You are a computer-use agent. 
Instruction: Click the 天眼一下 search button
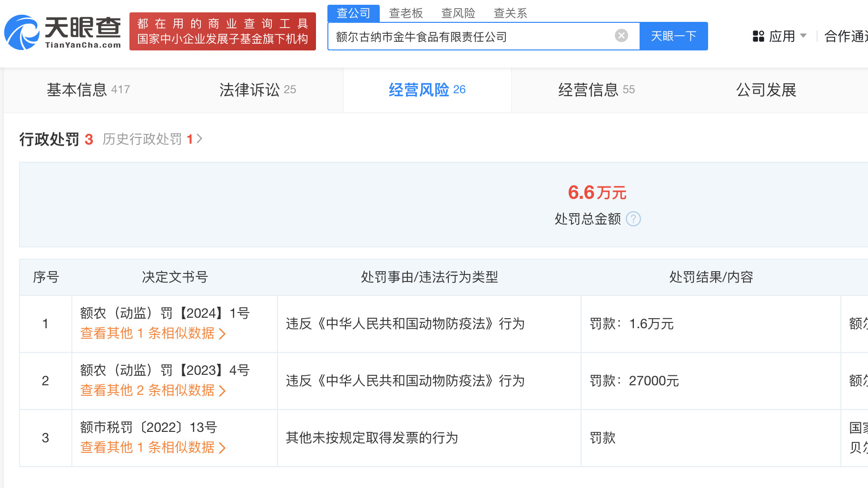pyautogui.click(x=673, y=36)
